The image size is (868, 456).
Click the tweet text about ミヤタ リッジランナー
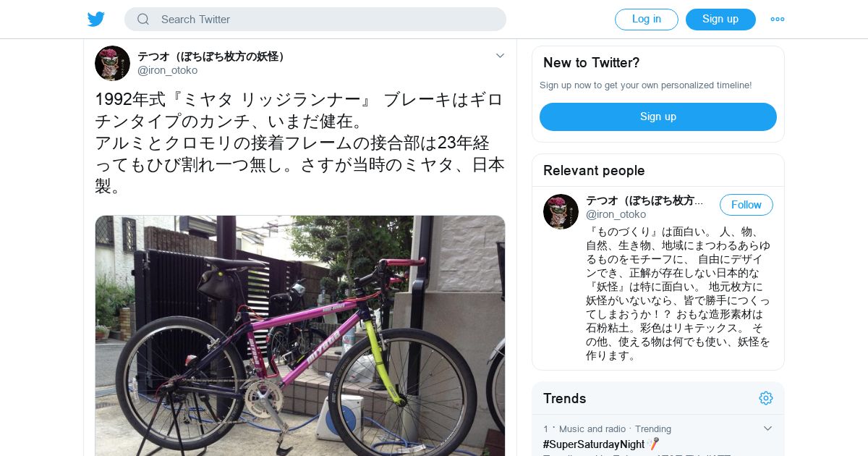pos(300,143)
